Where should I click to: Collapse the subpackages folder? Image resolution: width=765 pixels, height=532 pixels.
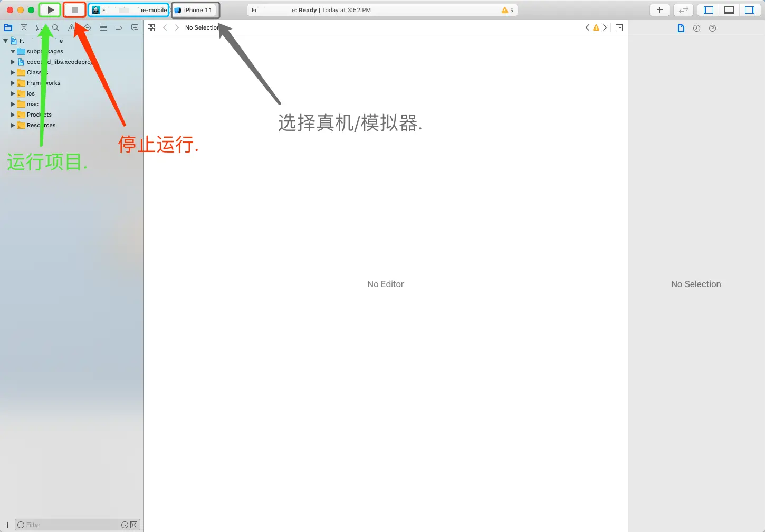13,51
